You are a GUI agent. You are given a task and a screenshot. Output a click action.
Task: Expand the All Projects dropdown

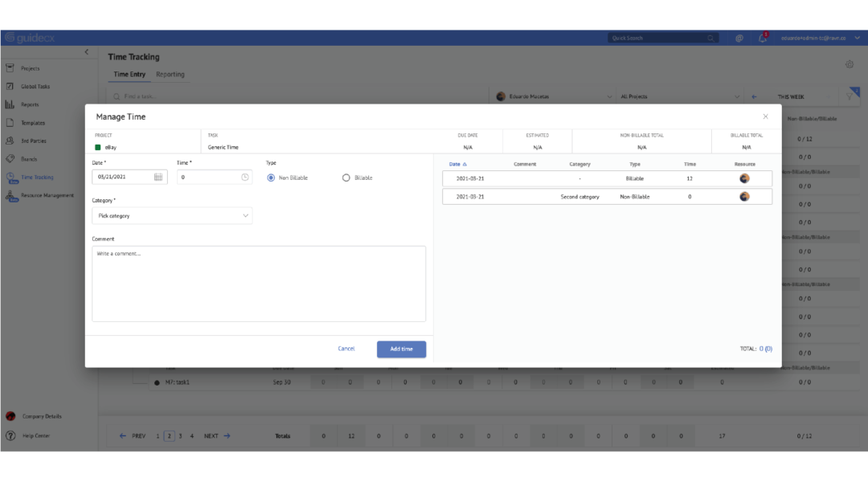click(679, 96)
